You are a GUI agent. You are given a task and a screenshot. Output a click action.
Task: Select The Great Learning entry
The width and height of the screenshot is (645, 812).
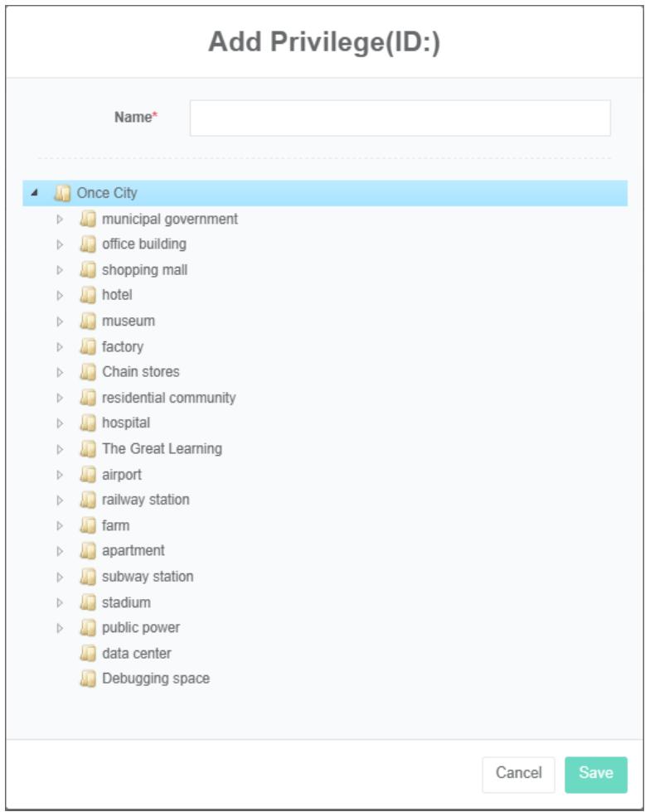click(x=162, y=449)
